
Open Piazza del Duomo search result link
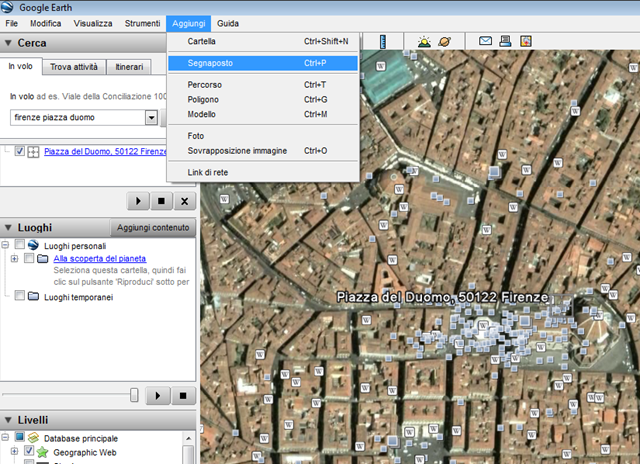point(105,151)
